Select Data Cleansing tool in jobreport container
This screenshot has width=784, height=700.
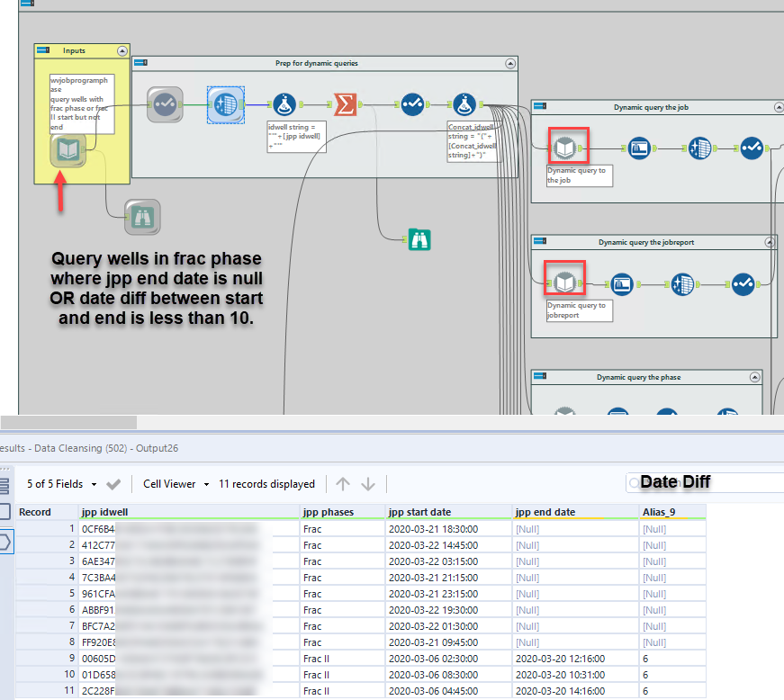tap(682, 283)
